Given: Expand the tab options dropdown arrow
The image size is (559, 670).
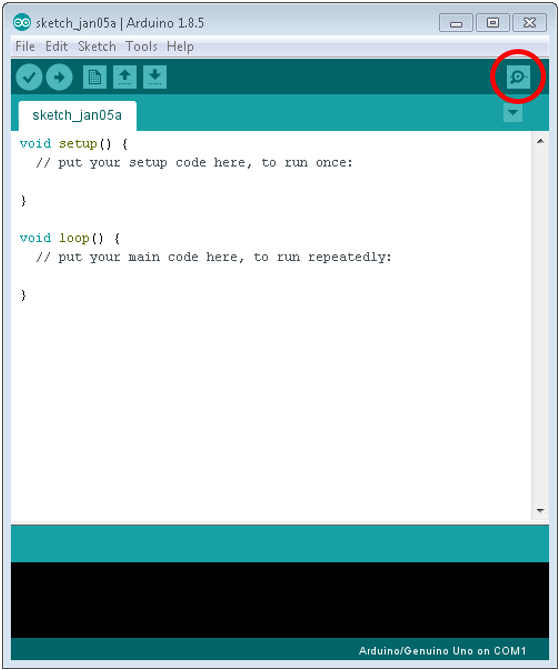Looking at the screenshot, I should (513, 113).
